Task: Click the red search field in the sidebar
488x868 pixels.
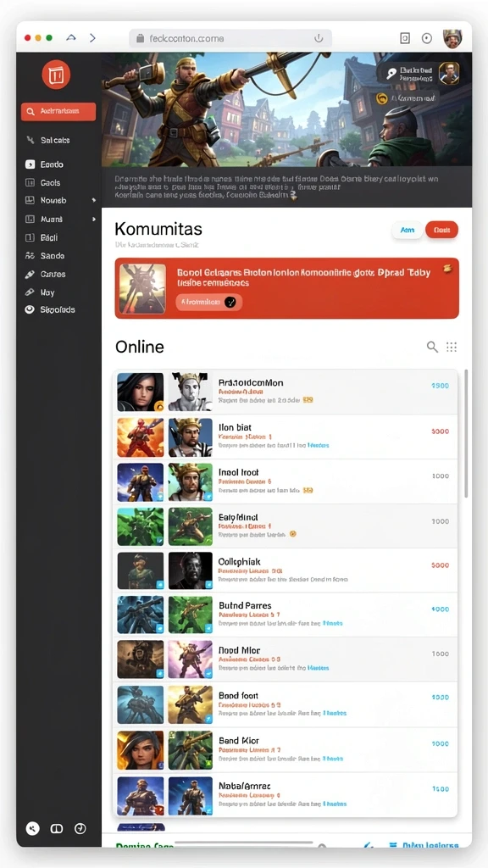Action: [58, 111]
